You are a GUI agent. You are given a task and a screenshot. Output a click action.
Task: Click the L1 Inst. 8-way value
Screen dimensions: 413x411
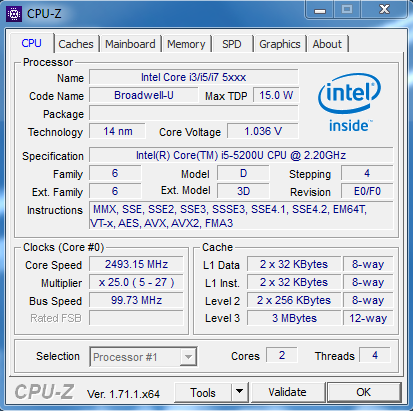pos(368,282)
